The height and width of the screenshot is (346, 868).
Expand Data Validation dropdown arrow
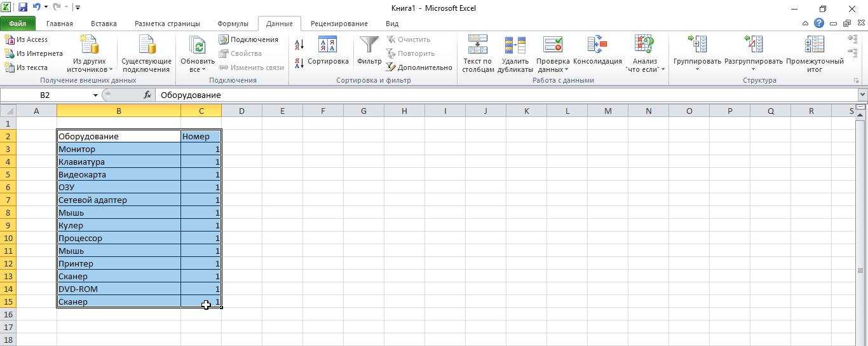coord(566,69)
